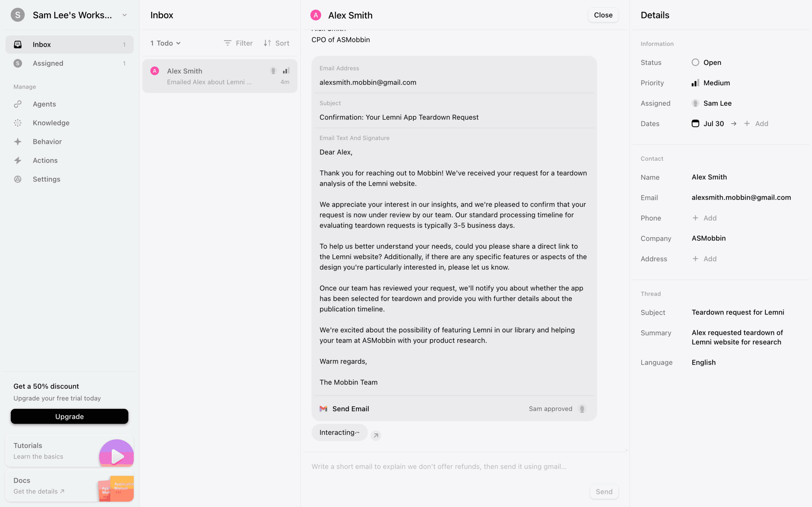
Task: Open Knowledge from the sidebar
Action: click(51, 123)
